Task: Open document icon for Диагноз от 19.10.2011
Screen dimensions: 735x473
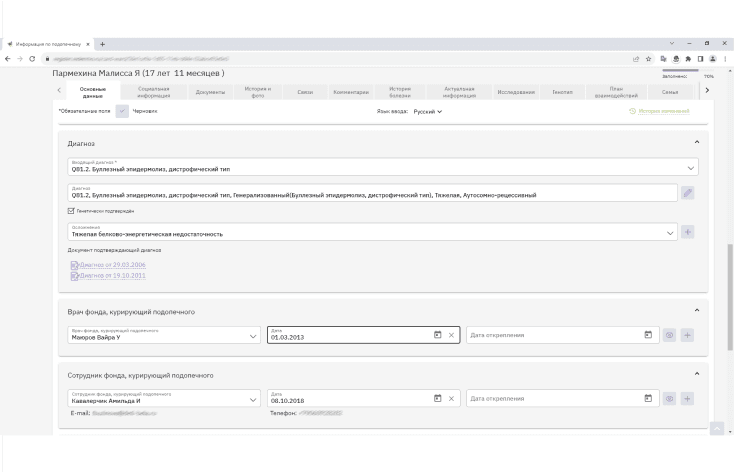Action: coord(74,276)
